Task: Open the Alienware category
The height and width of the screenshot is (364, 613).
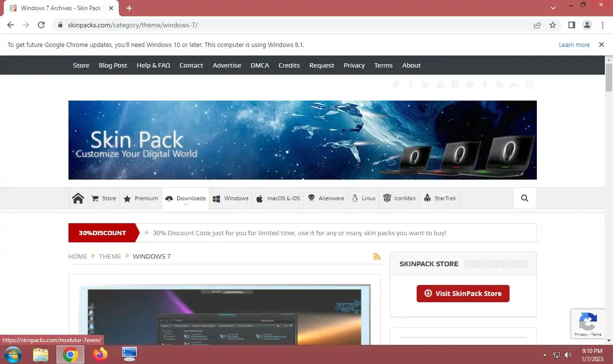Action: pyautogui.click(x=326, y=198)
